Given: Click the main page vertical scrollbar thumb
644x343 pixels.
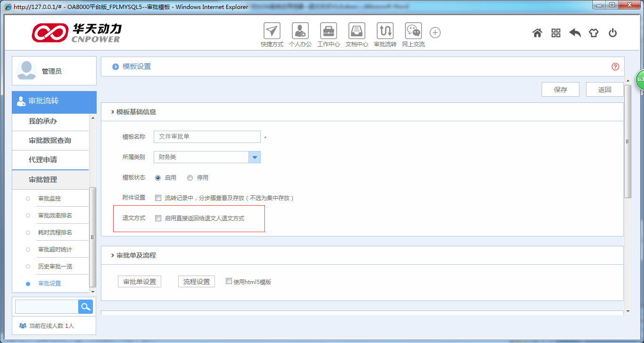Looking at the screenshot, I should point(627,142).
